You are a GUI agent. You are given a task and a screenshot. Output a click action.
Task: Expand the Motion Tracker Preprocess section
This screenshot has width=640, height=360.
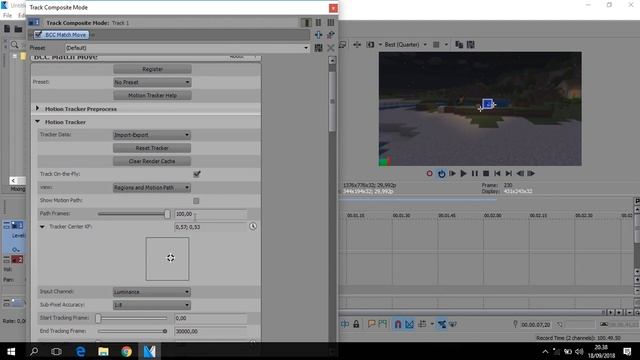point(38,109)
